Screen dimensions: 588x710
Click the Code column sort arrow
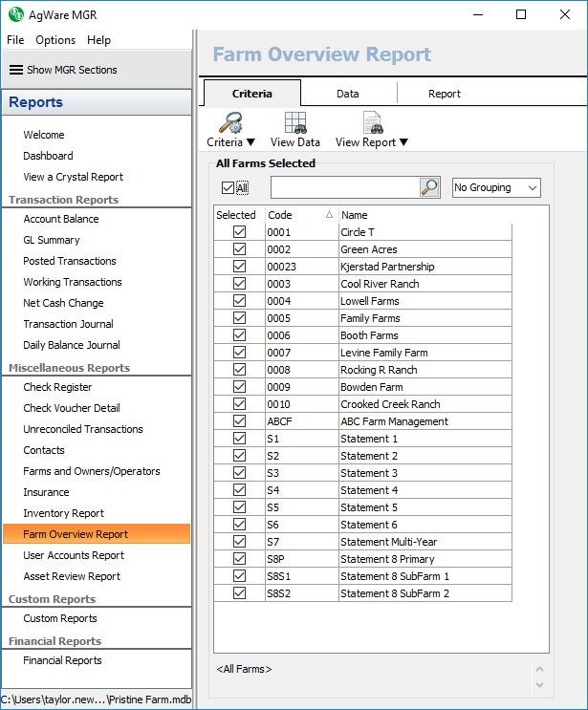329,215
